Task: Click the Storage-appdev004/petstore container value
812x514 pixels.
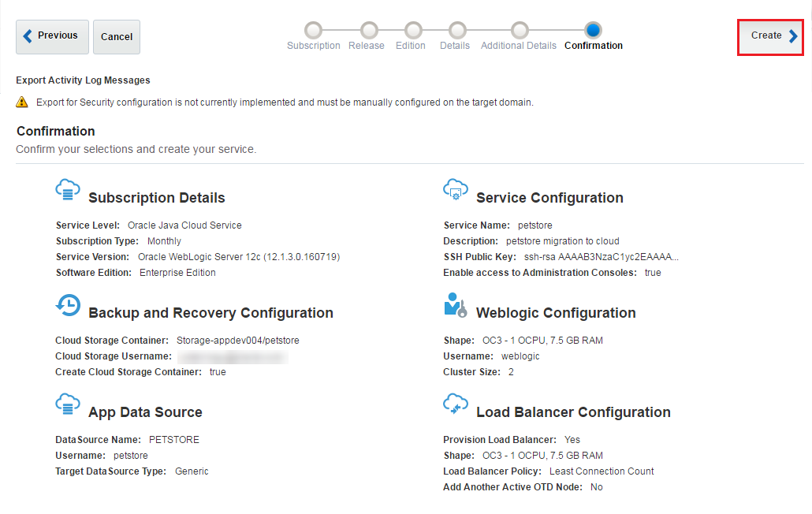Action: [x=238, y=341]
